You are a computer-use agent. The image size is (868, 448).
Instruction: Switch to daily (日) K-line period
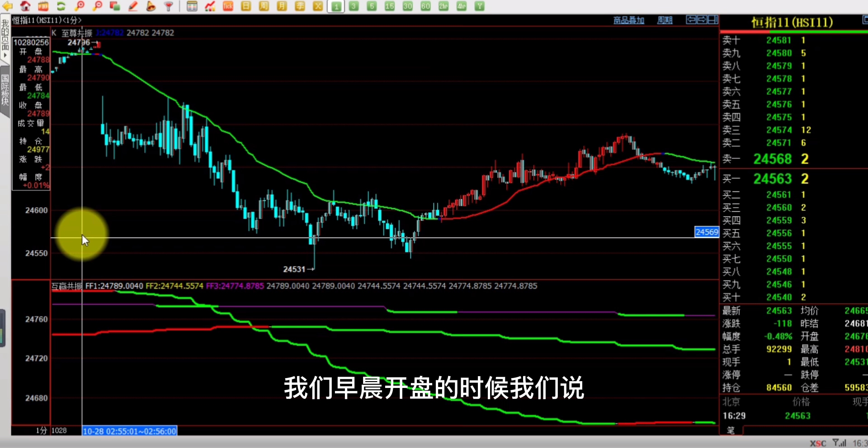click(x=246, y=6)
